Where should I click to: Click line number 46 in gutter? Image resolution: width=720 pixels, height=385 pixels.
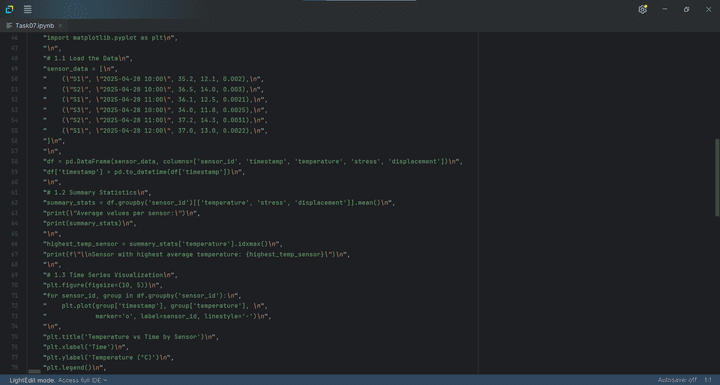[14, 38]
